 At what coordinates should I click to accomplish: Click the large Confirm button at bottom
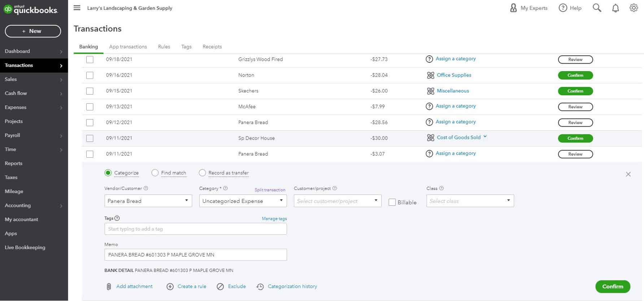[x=613, y=287]
